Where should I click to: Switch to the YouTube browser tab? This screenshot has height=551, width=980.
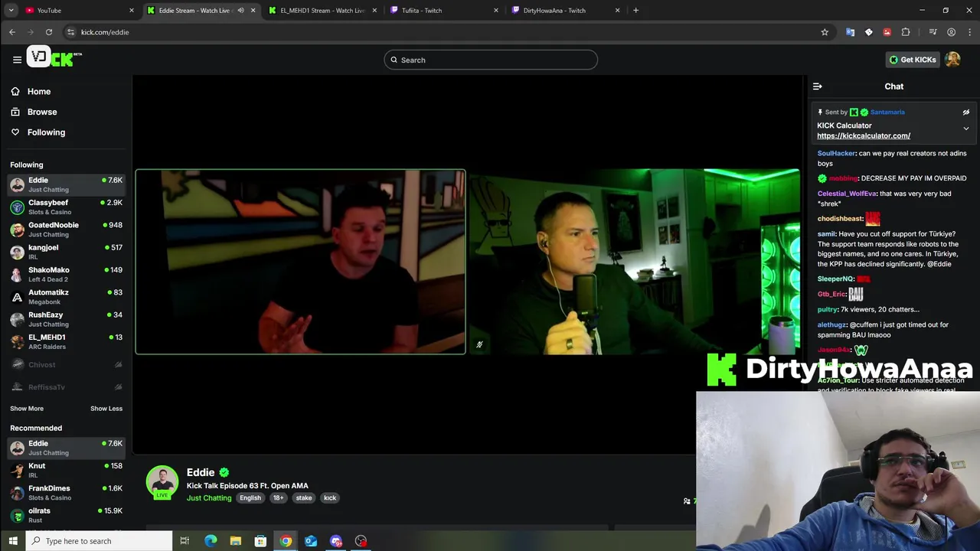(80, 11)
